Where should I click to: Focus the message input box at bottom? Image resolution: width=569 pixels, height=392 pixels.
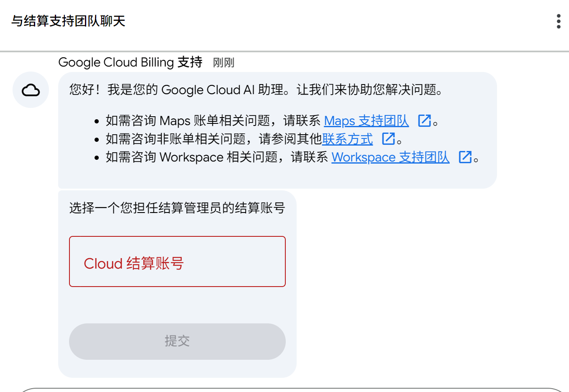(x=293, y=390)
